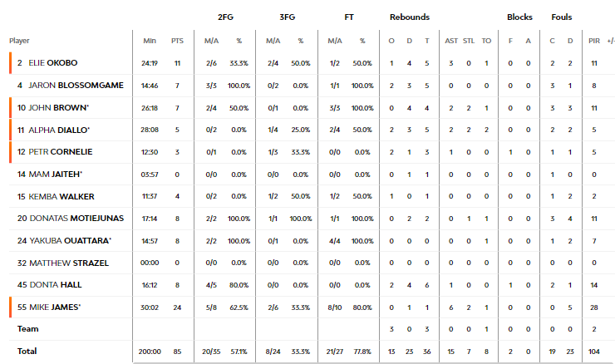This screenshot has height=364, width=615.
Task: Select Kemba Walker's name link
Action: click(x=61, y=196)
